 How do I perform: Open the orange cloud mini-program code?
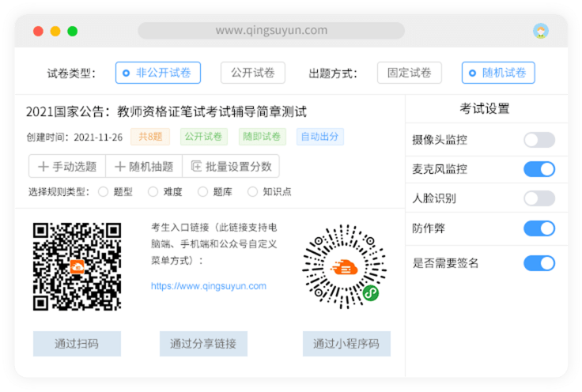click(x=345, y=266)
